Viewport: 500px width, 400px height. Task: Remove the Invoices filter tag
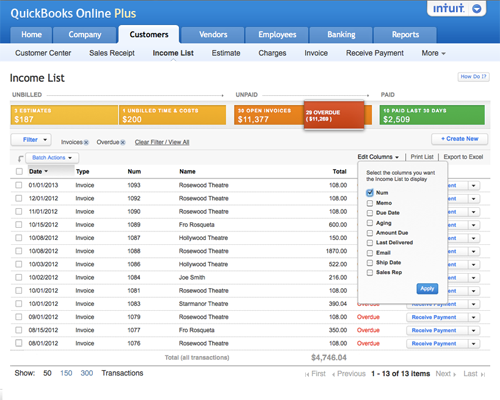(86, 142)
